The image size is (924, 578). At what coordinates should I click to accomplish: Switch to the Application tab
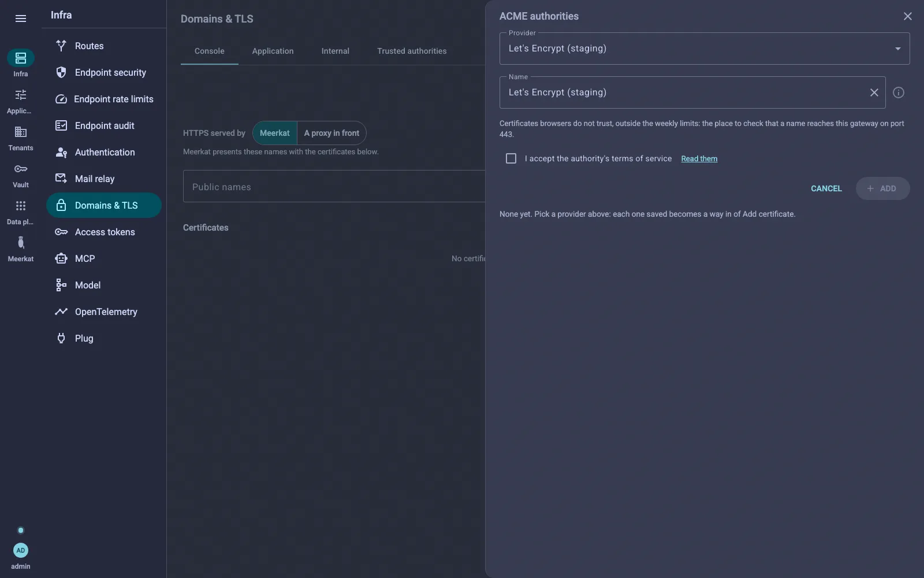[x=273, y=51]
